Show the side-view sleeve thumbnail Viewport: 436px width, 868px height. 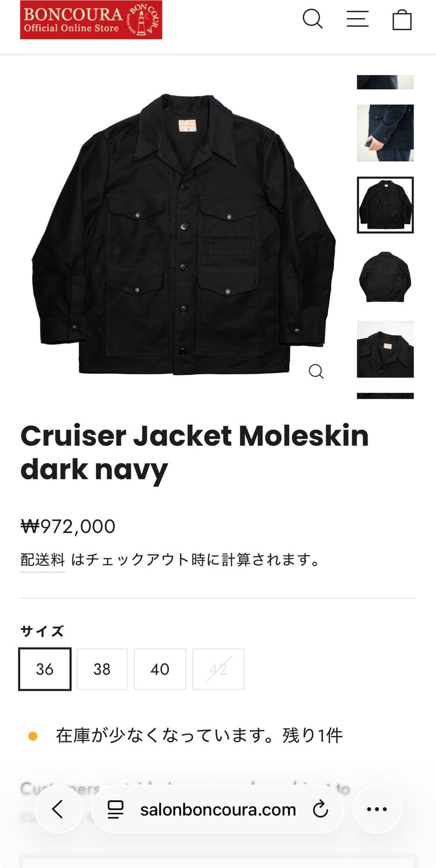[x=385, y=133]
